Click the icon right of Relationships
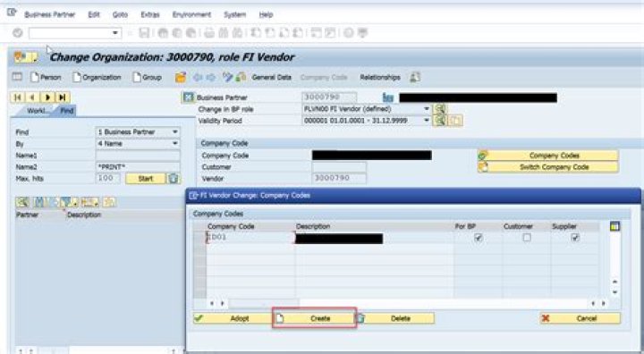 click(415, 77)
